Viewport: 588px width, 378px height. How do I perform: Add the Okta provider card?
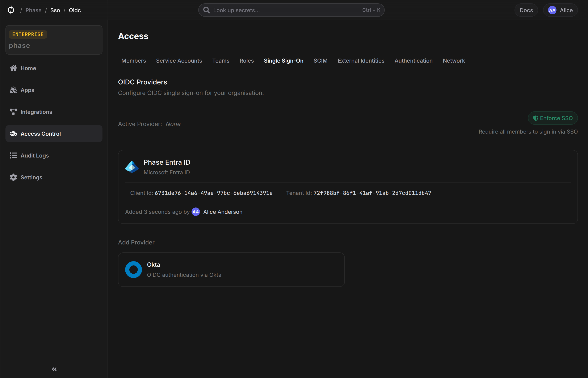tap(231, 269)
